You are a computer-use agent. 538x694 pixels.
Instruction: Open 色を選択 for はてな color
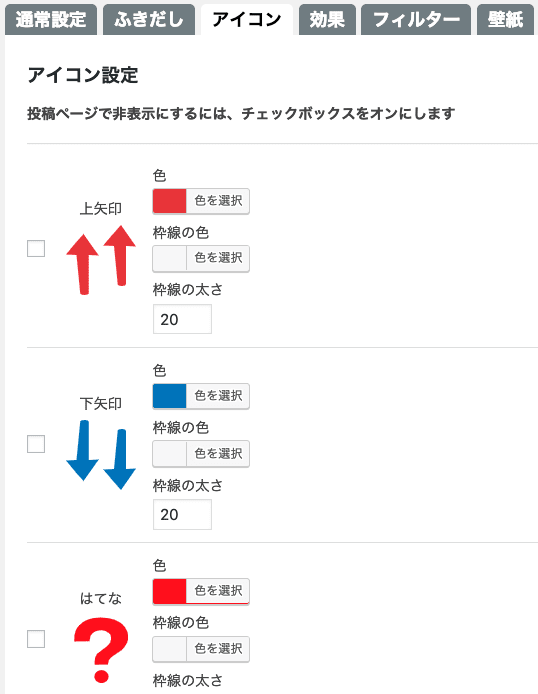(x=218, y=591)
